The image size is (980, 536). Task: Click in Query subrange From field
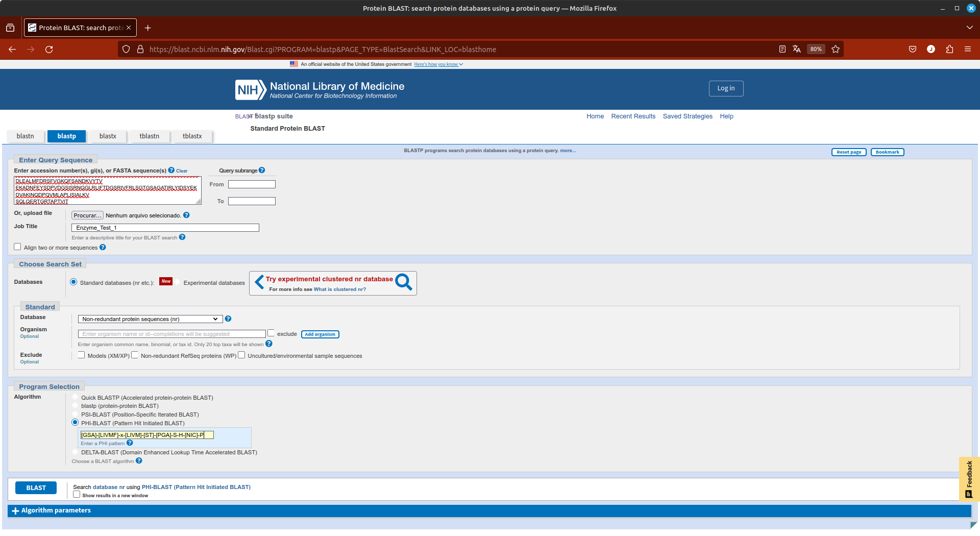click(252, 184)
